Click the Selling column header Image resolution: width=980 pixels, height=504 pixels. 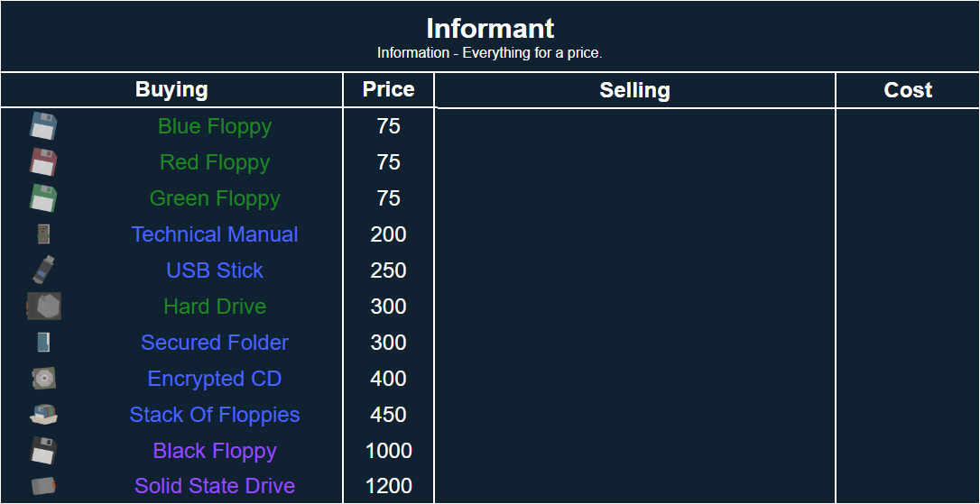634,90
